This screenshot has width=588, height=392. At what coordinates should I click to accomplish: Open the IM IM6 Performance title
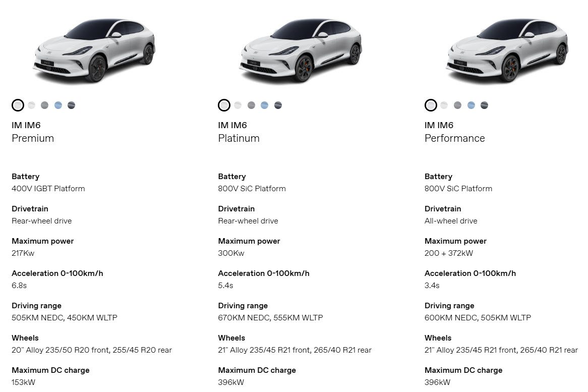454,132
